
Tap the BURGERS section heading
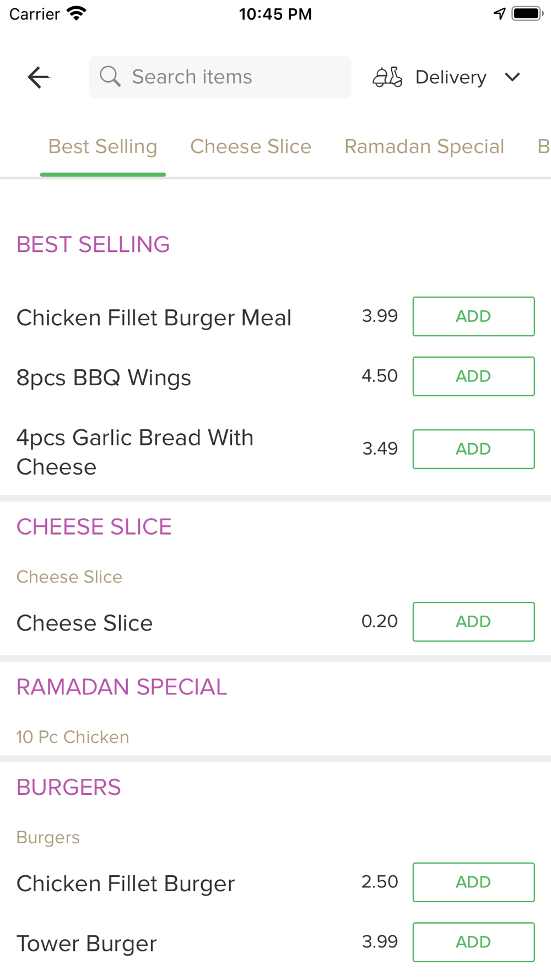point(69,787)
